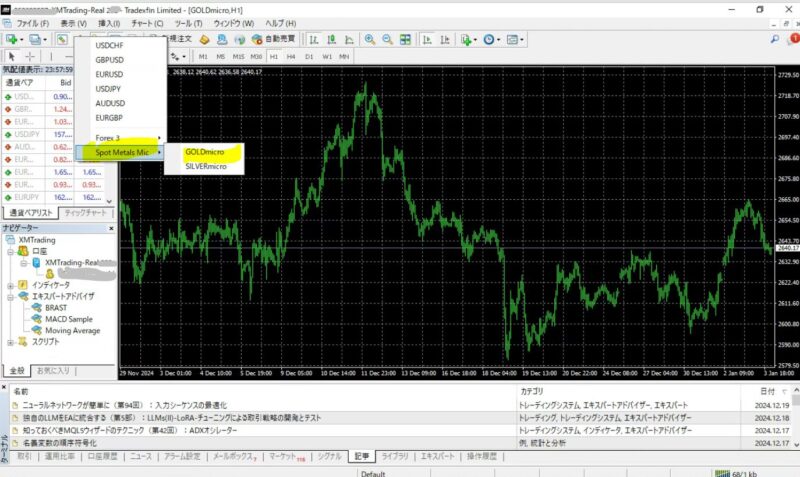Click the tile windows icon
This screenshot has width=800, height=477.
405,39
